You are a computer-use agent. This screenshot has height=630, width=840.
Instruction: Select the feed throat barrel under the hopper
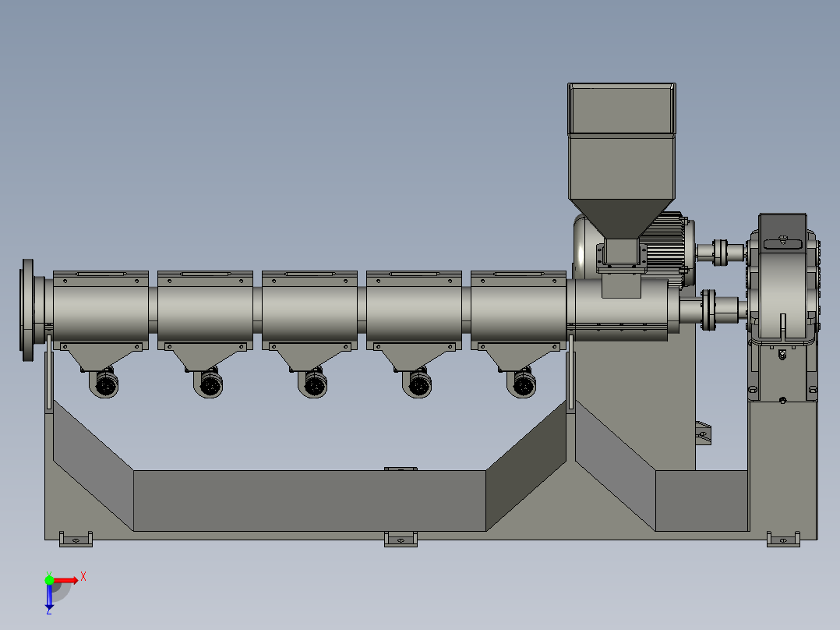tap(622, 310)
